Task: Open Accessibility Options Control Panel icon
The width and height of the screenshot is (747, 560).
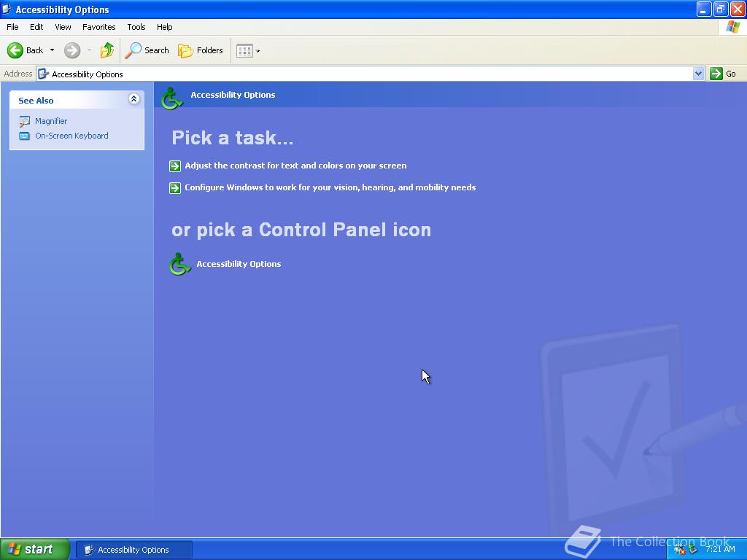Action: coord(179,264)
